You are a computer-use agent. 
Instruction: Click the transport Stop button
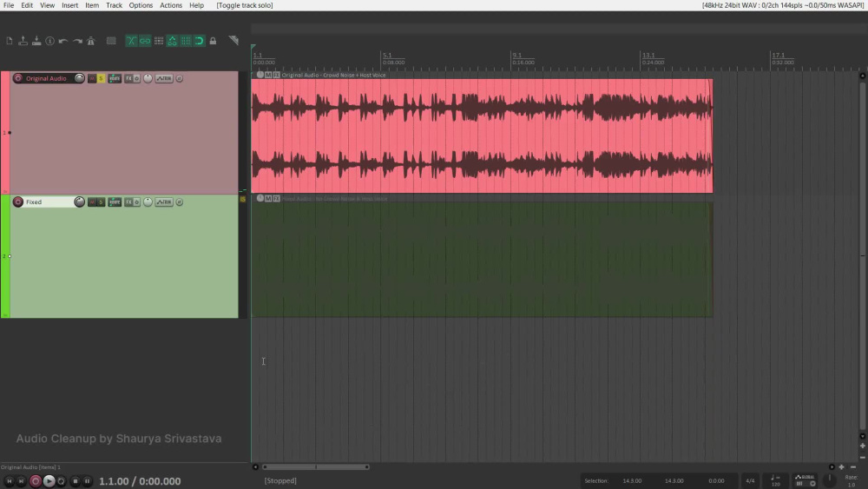pyautogui.click(x=76, y=481)
